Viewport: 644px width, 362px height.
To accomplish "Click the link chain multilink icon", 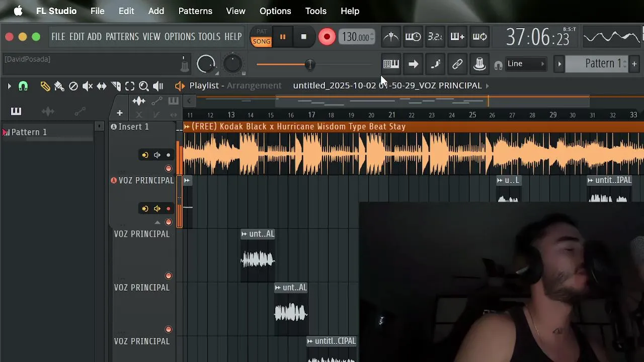I will [x=457, y=64].
